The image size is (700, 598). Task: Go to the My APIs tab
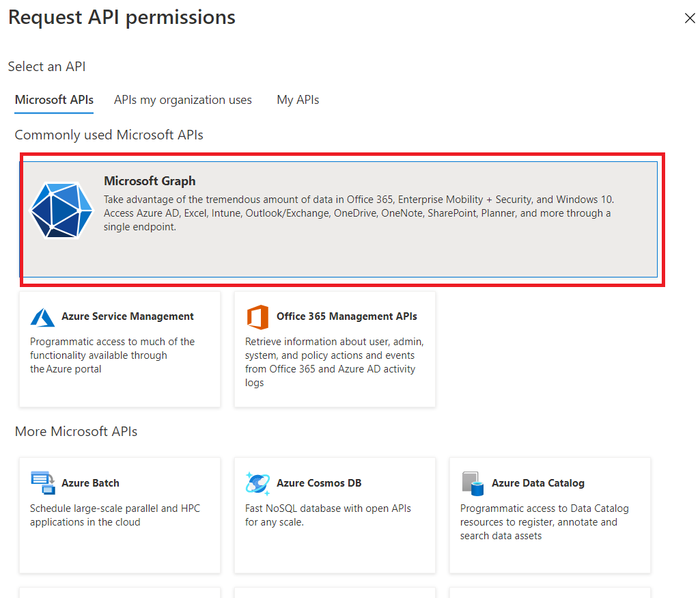click(298, 100)
